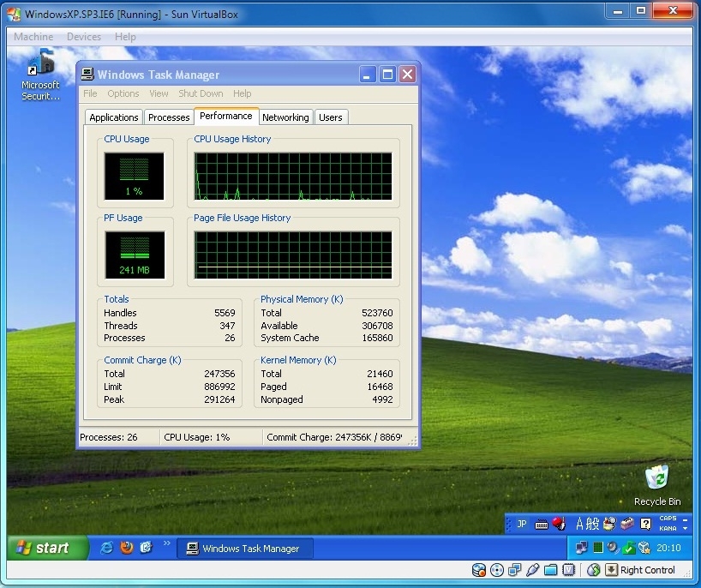Click the Threads value 347
701x588 pixels.
(x=227, y=326)
